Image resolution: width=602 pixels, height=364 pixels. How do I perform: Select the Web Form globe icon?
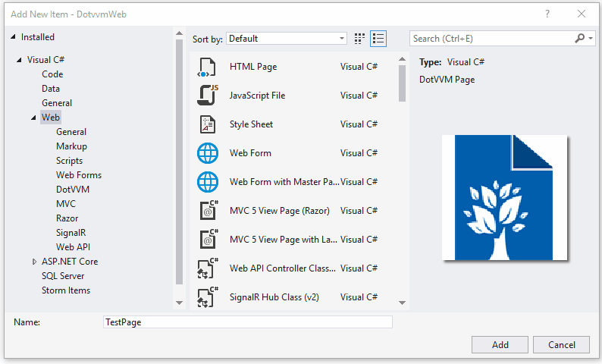click(x=208, y=153)
